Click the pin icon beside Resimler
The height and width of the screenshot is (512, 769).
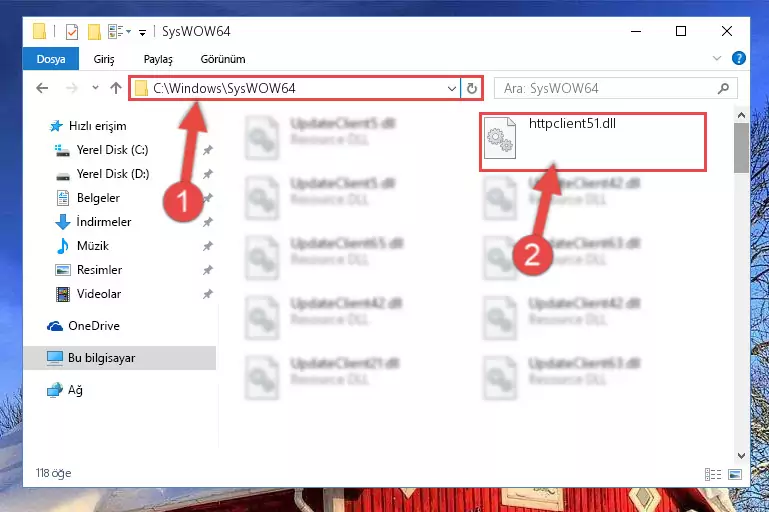click(208, 270)
